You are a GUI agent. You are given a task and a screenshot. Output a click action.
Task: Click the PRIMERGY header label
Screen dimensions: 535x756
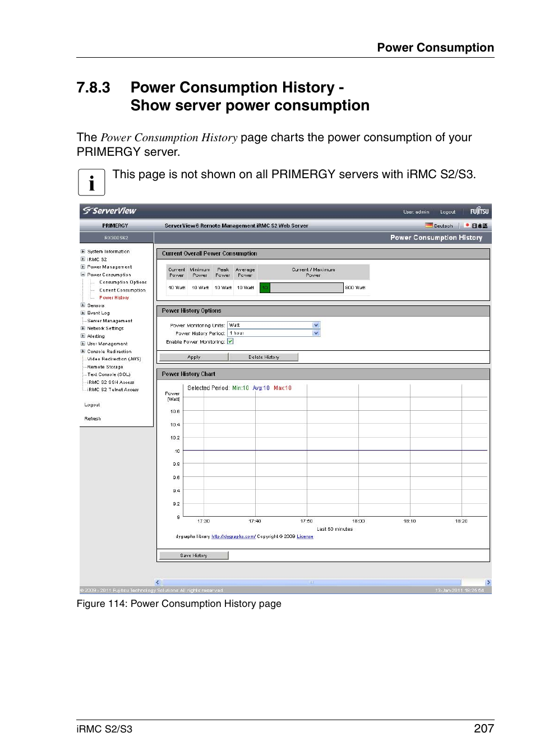coord(115,226)
